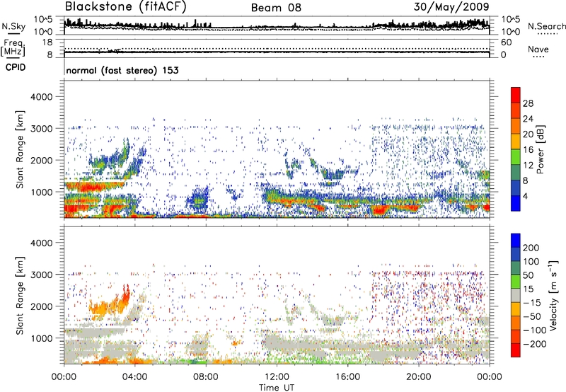This screenshot has width=566, height=392.
Task: Click the '1000' tick on power panel
Action: tap(41, 192)
